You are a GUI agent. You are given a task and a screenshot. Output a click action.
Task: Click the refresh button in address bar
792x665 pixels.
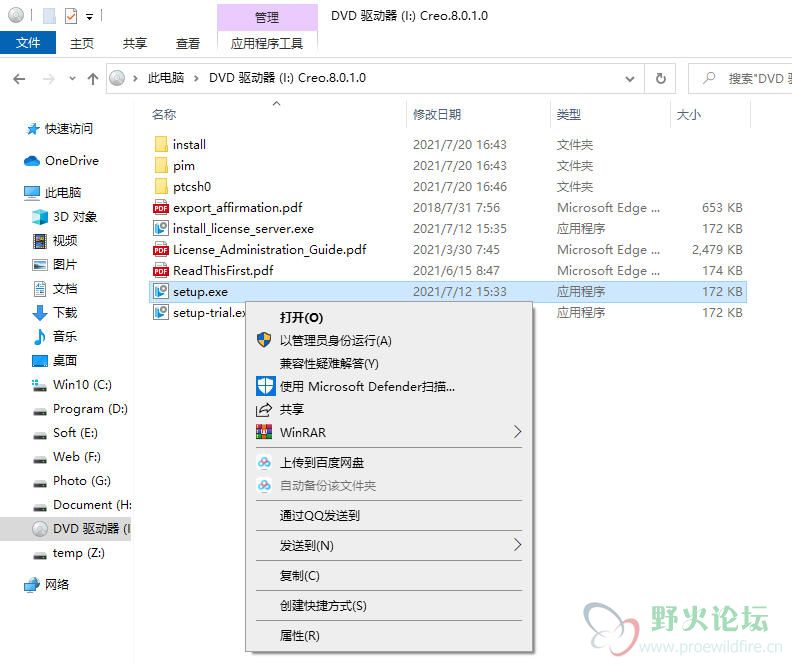pyautogui.click(x=660, y=78)
